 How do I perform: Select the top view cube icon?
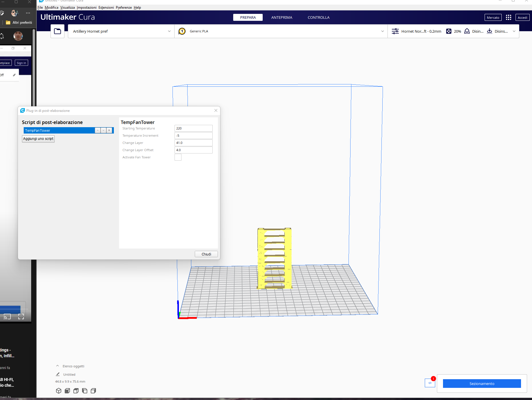point(76,391)
